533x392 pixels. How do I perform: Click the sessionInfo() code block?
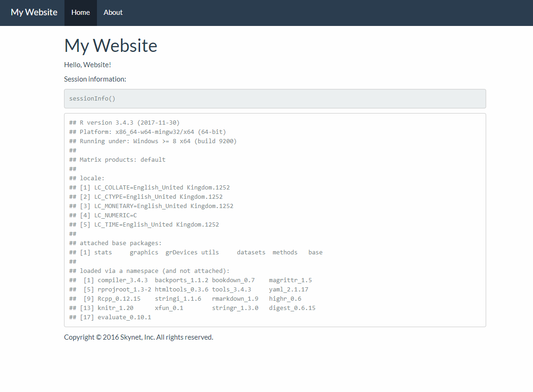click(92, 99)
